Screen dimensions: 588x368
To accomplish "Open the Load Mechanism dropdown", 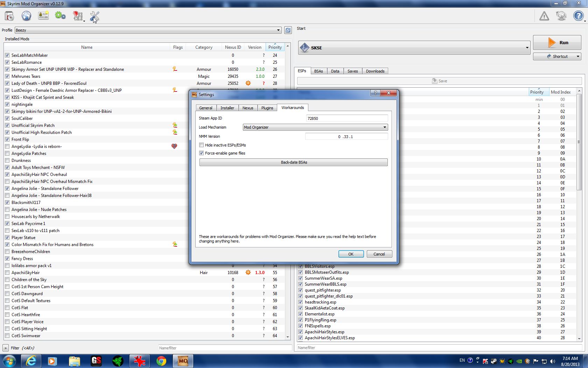I will pos(315,127).
